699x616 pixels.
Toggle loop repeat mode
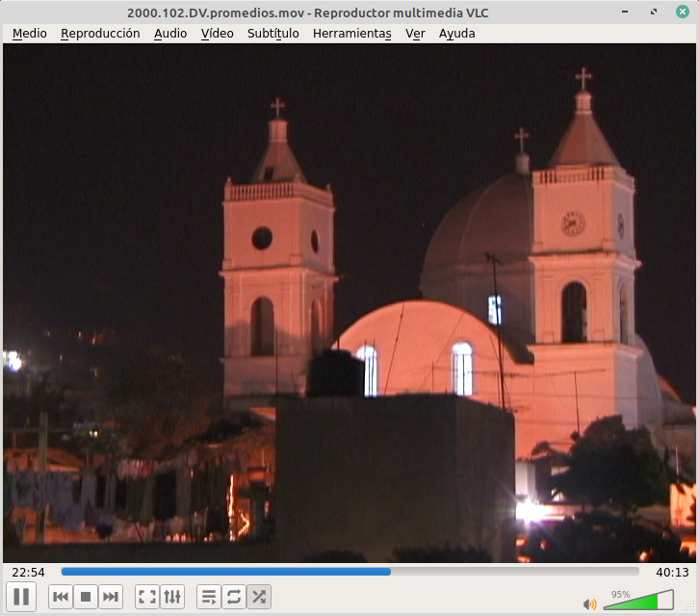click(x=234, y=597)
